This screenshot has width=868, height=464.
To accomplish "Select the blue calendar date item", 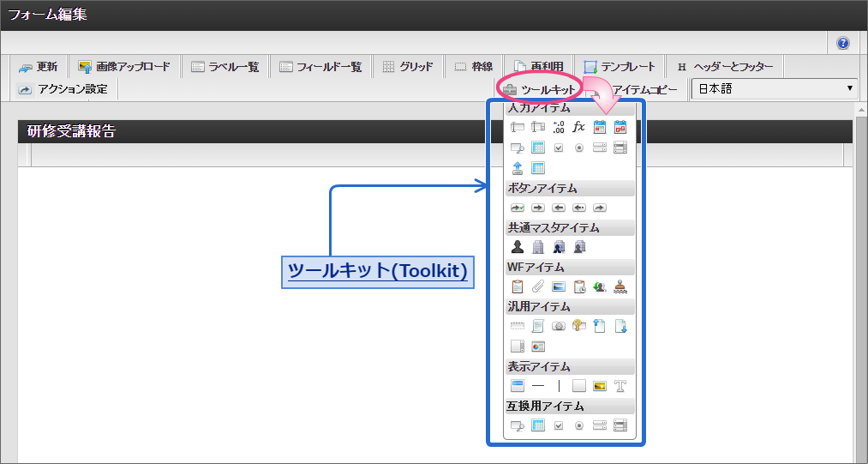I will click(x=600, y=128).
